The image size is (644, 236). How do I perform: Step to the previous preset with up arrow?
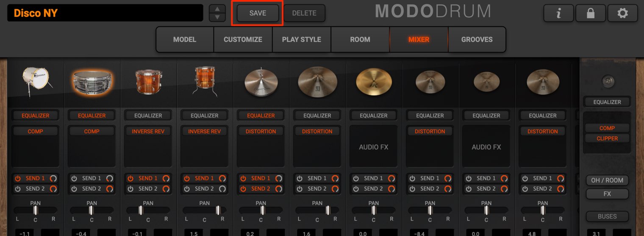point(217,8)
